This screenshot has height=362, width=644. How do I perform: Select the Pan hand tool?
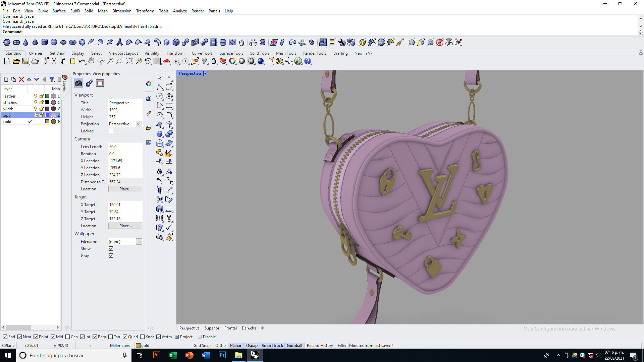pos(91,61)
